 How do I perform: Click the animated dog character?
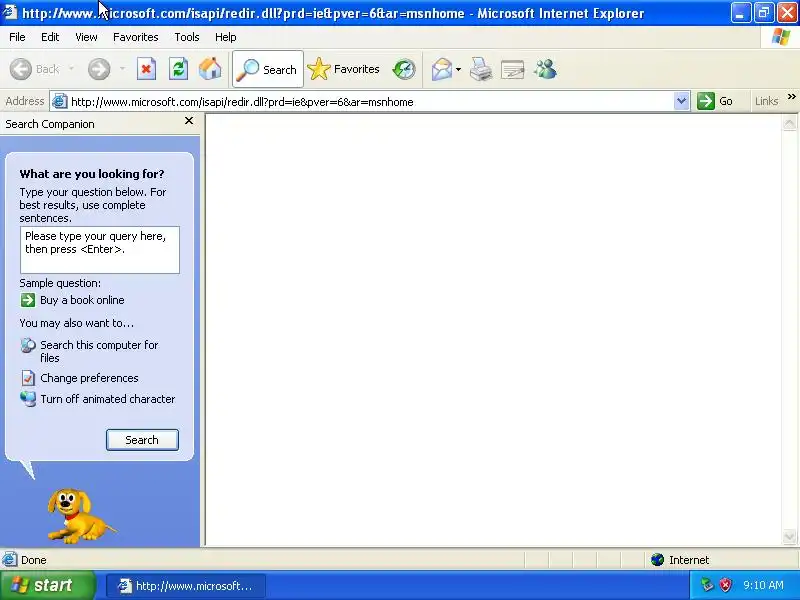(80, 515)
